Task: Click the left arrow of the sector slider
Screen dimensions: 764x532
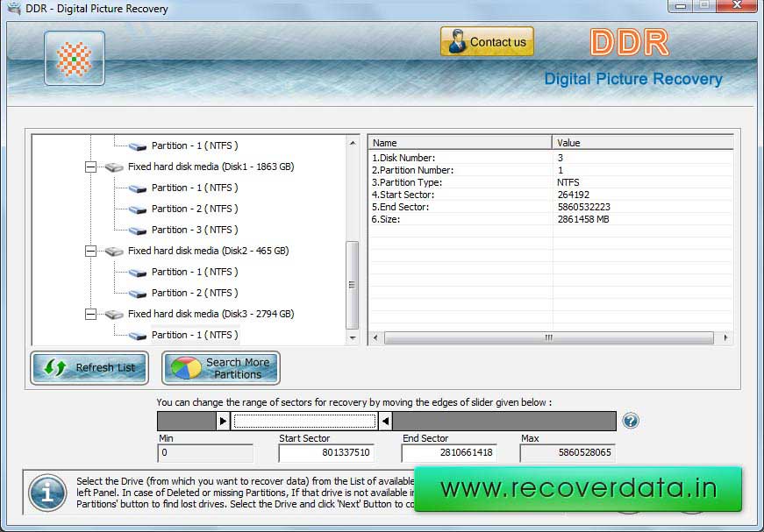Action: tap(384, 421)
